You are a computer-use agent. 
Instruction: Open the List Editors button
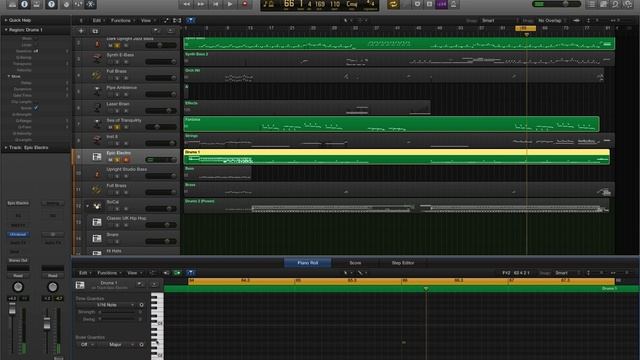591,4
